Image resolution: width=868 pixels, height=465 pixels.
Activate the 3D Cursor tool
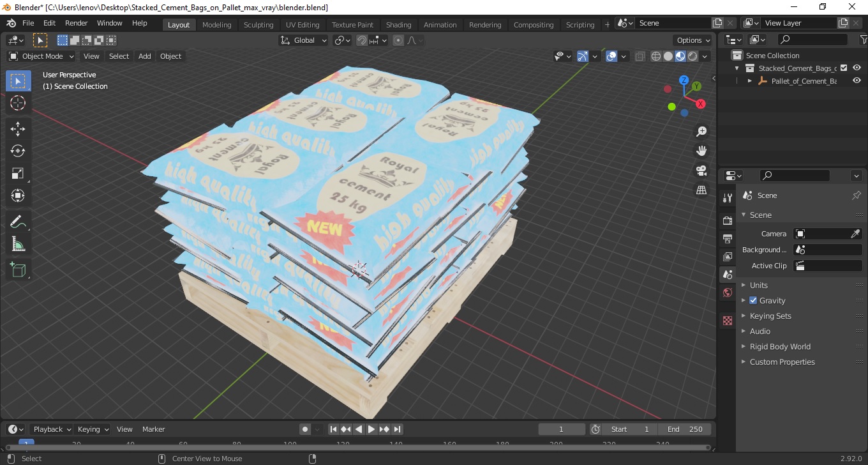click(18, 103)
